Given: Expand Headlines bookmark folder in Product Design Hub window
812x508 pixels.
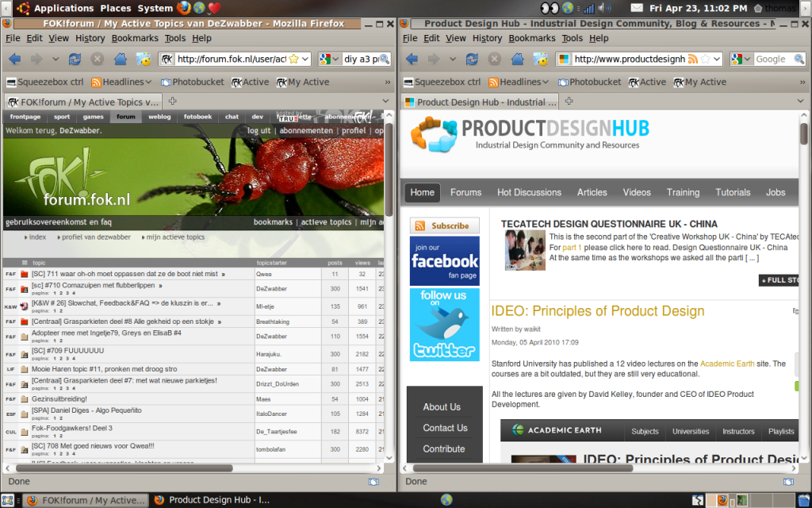Looking at the screenshot, I should (x=519, y=82).
